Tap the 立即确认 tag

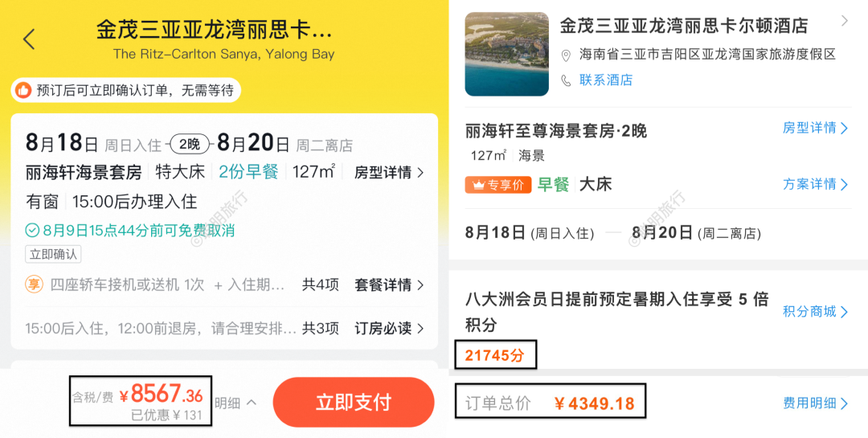coord(53,254)
